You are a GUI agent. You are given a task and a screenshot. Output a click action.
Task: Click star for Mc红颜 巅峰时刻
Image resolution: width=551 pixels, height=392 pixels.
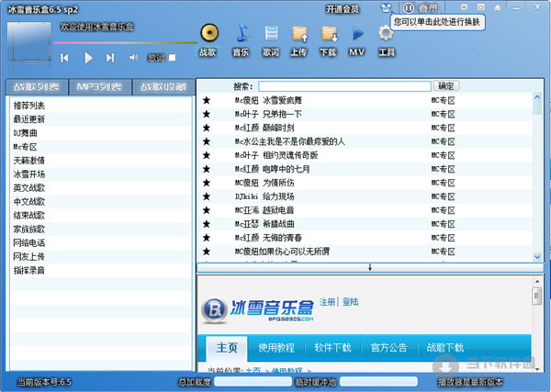pyautogui.click(x=207, y=128)
